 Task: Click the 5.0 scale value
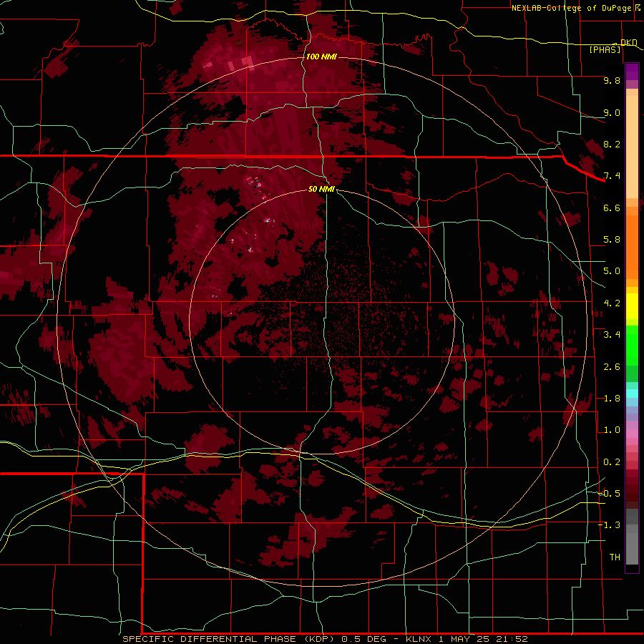pos(612,271)
